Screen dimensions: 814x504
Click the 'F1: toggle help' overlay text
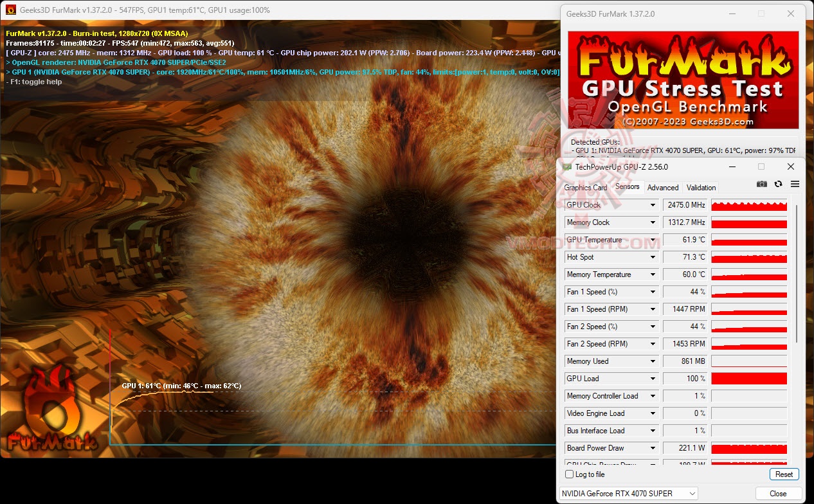pyautogui.click(x=34, y=82)
